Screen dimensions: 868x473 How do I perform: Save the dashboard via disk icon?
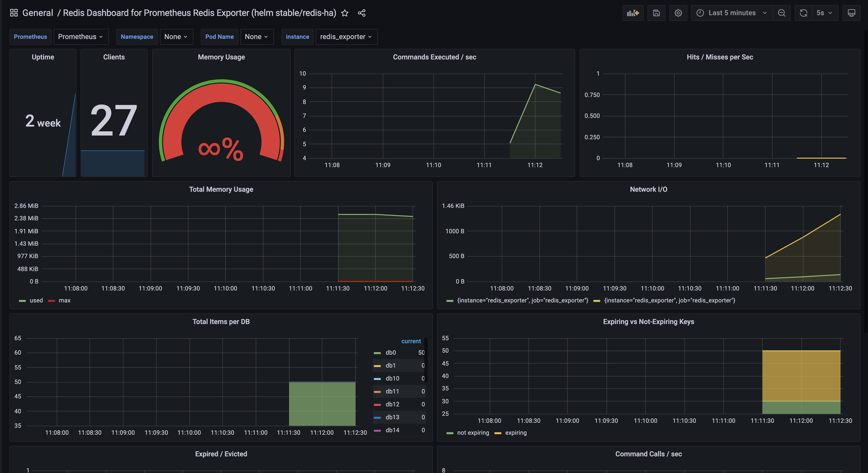coord(656,13)
